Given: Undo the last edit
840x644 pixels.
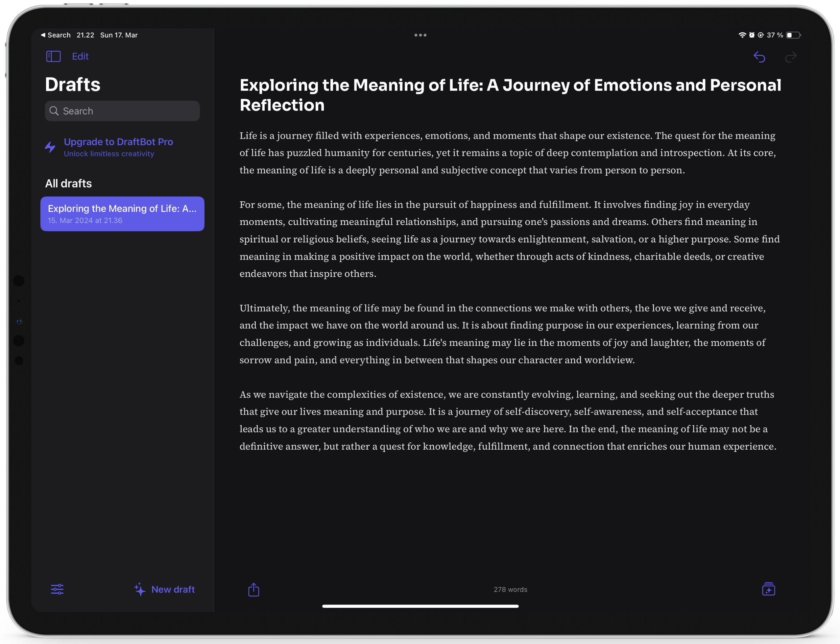Looking at the screenshot, I should click(759, 56).
